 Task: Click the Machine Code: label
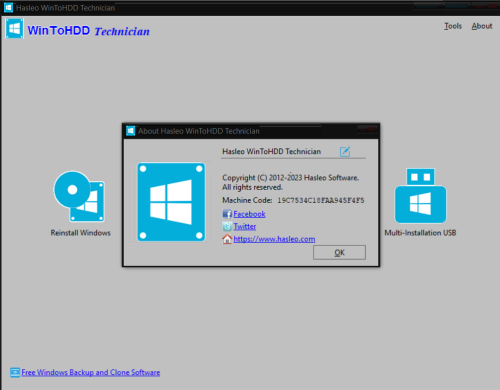[247, 200]
